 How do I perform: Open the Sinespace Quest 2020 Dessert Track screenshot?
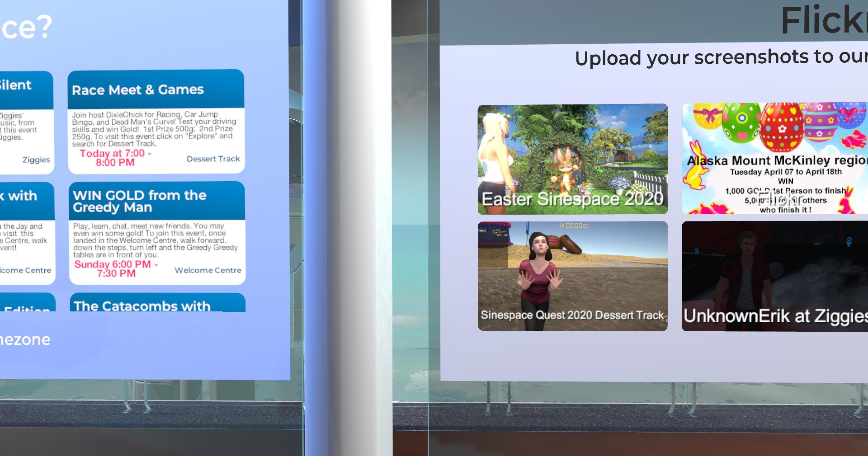(572, 276)
